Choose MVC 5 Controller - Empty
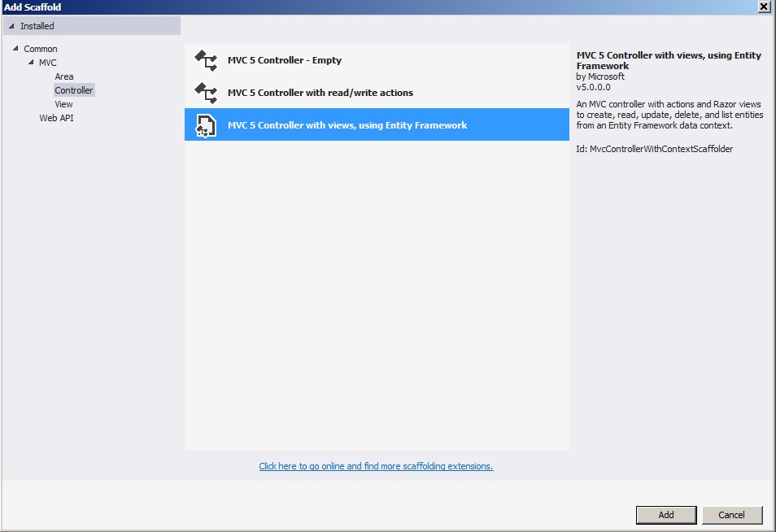 coord(377,60)
